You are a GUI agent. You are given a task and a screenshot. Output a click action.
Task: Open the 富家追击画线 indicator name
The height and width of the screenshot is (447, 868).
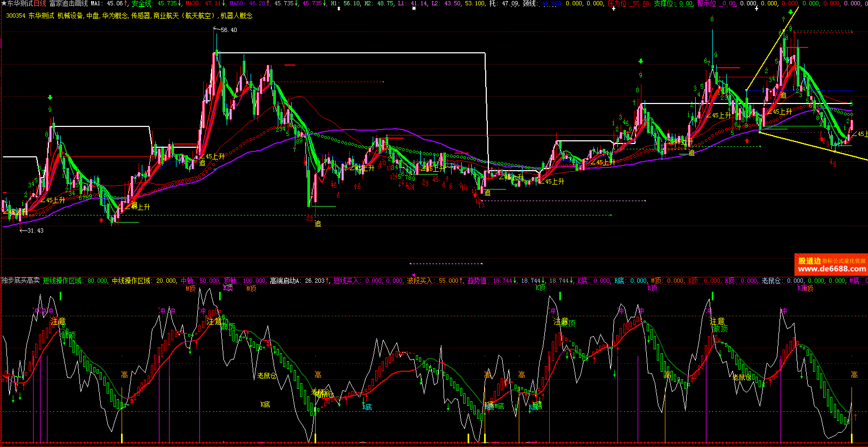click(x=68, y=4)
